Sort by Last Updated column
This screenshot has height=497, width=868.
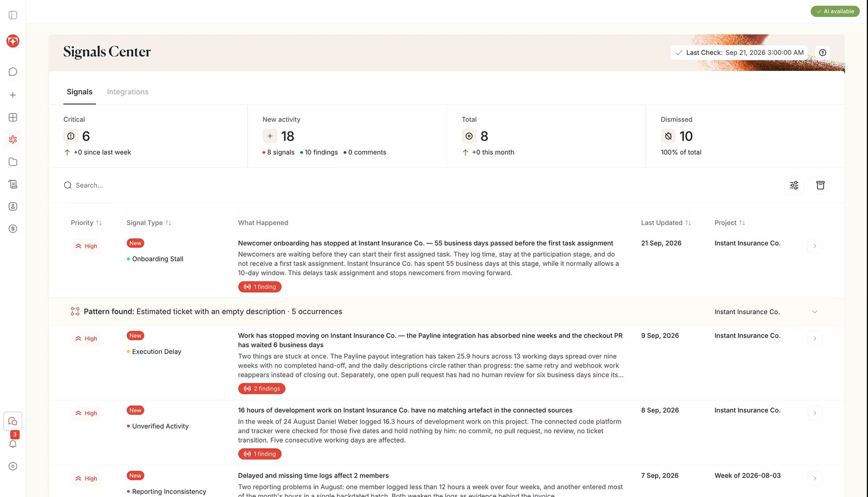(666, 223)
